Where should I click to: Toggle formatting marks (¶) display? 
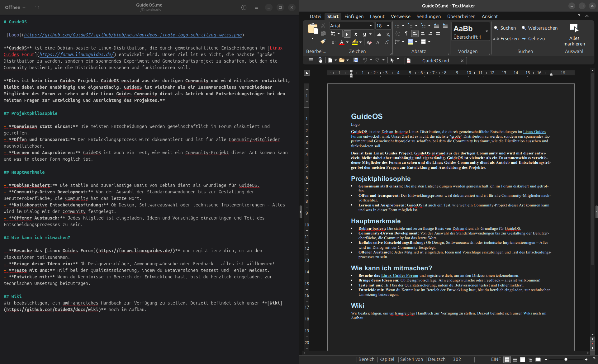406,34
